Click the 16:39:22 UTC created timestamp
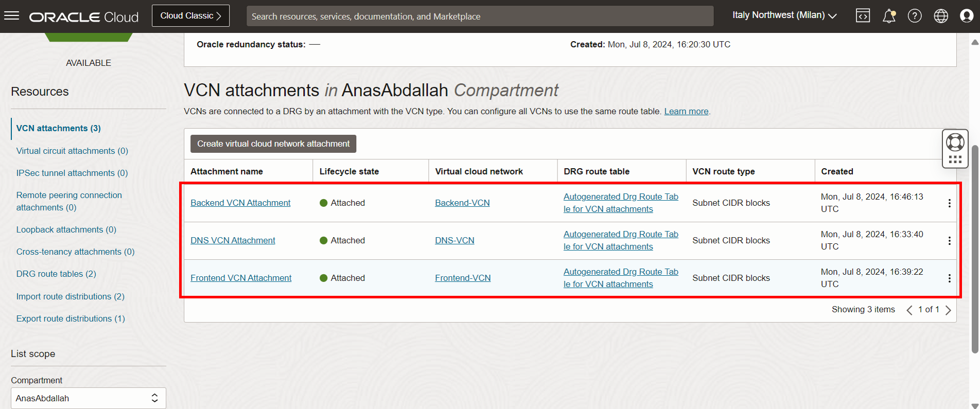 click(872, 278)
